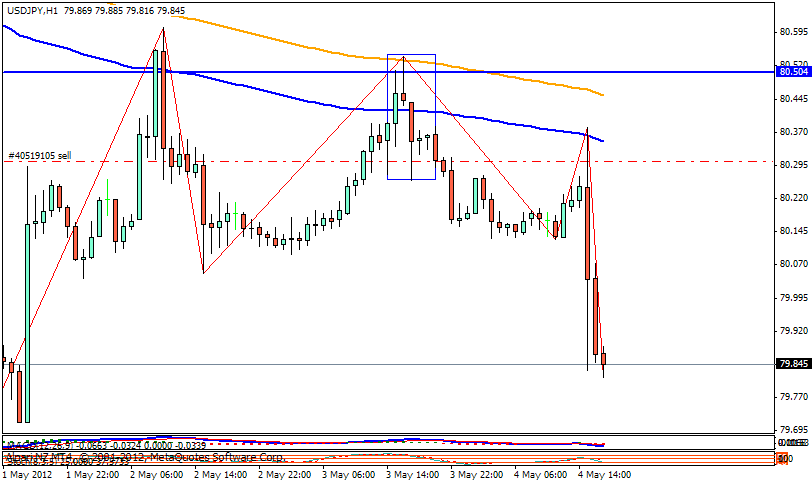The width and height of the screenshot is (812, 482).
Task: Click the 80.295 price axis value
Action: (x=794, y=165)
